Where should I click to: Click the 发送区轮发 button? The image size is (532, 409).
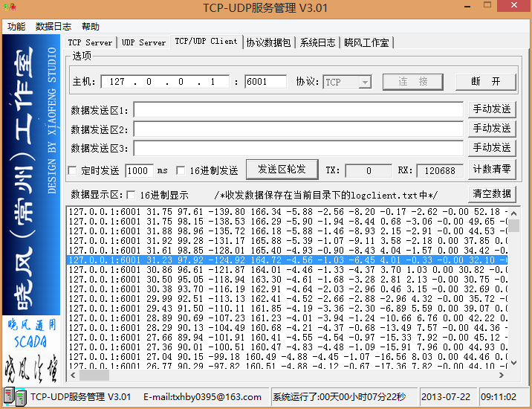tap(282, 169)
